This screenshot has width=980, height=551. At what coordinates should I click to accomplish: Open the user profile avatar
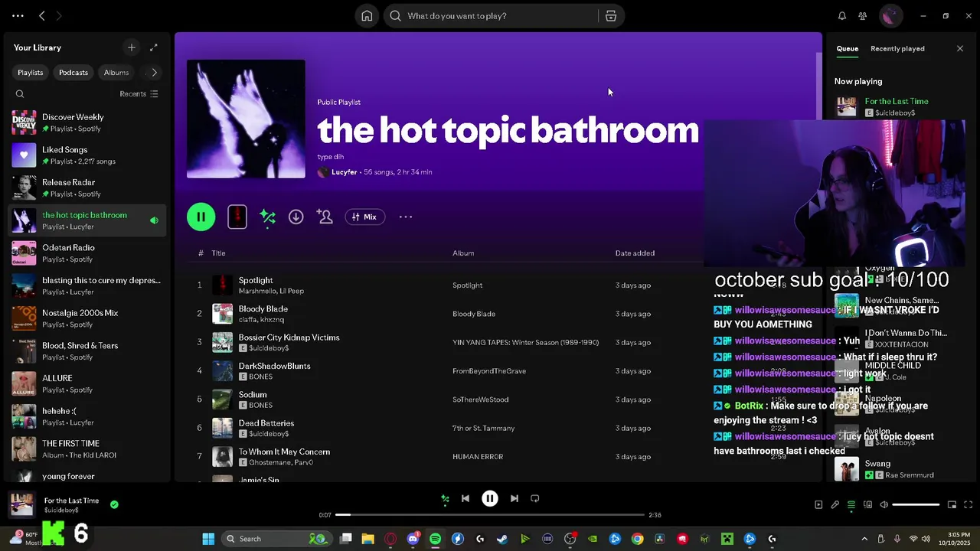[890, 16]
